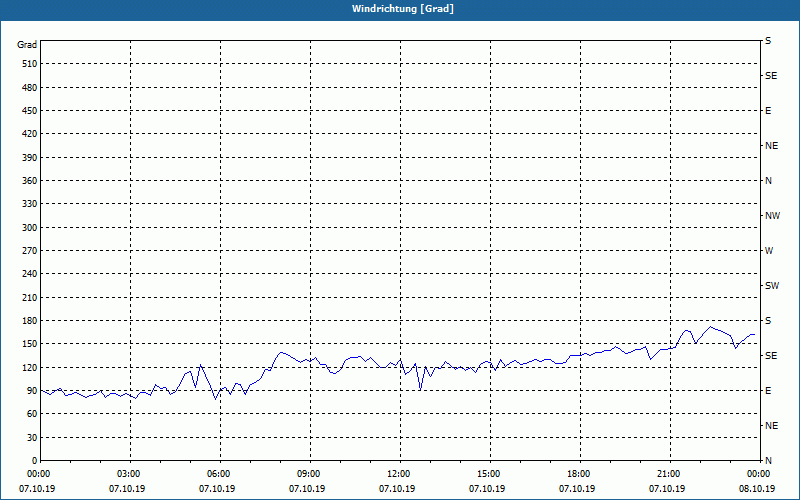
Task: Select the 90 y-axis value
Action: coord(32,391)
